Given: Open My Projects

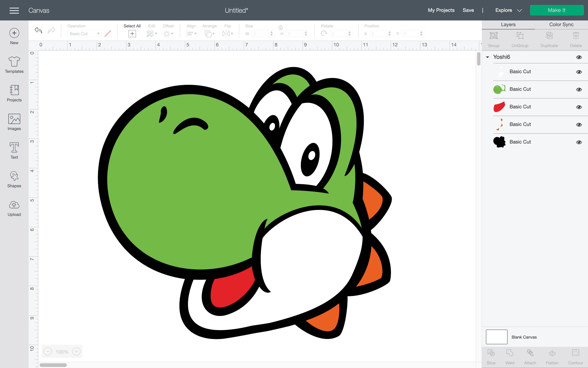Looking at the screenshot, I should coord(441,10).
